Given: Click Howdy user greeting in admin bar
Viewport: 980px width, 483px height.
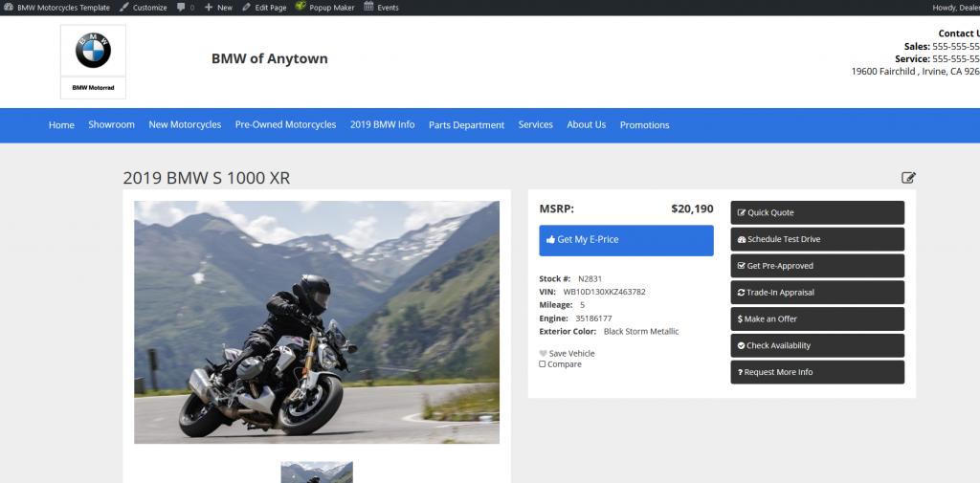Looking at the screenshot, I should pos(956,8).
